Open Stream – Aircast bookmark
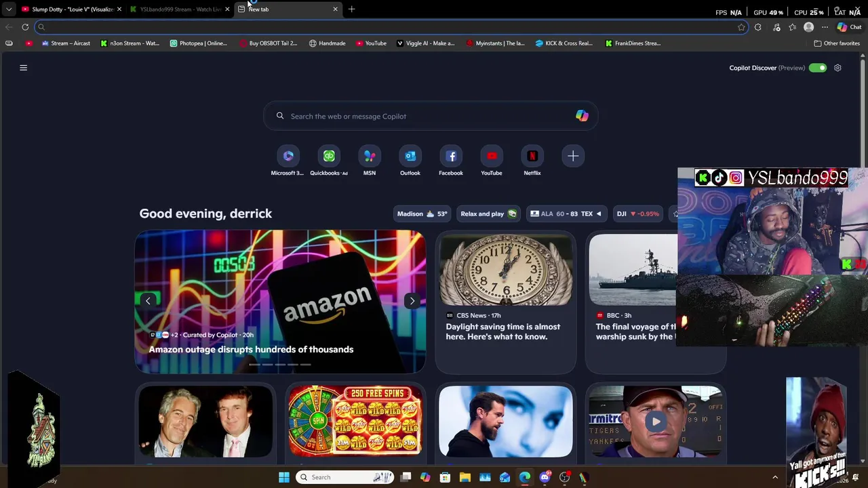The width and height of the screenshot is (868, 488). tap(66, 43)
